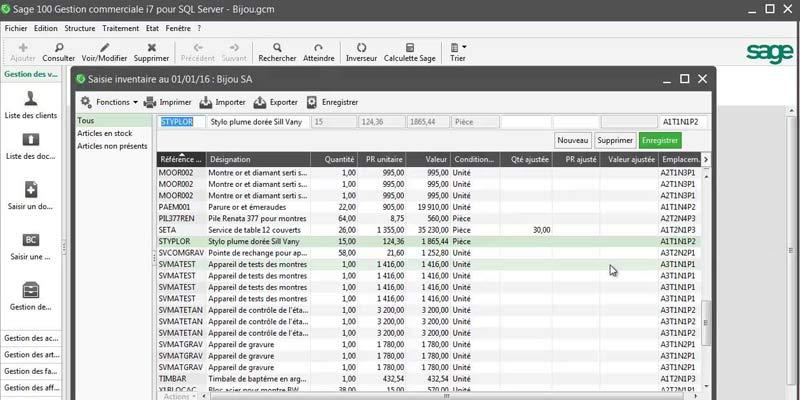Click the Qté ajustée entry field
Image resolution: width=800 pixels, height=400 pixels.
pos(526,122)
